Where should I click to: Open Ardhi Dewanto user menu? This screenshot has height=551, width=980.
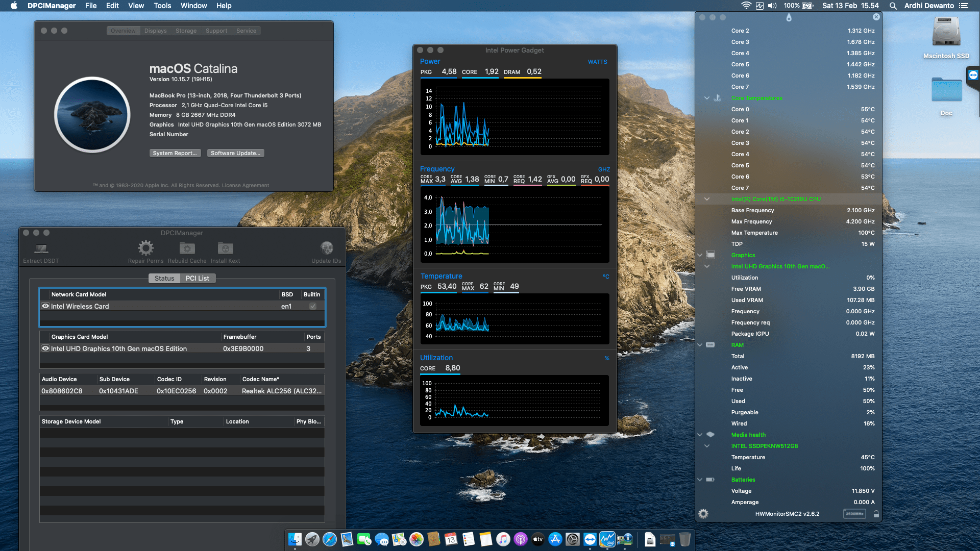point(929,6)
